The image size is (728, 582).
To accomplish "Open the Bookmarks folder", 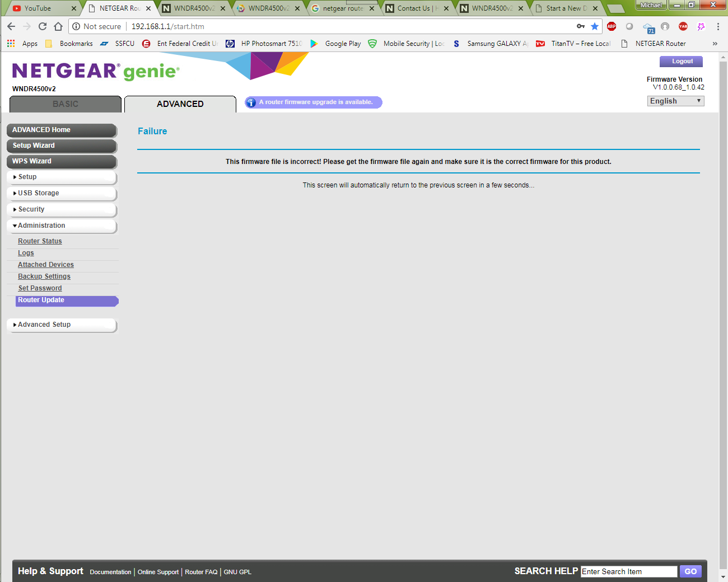I will [x=69, y=43].
